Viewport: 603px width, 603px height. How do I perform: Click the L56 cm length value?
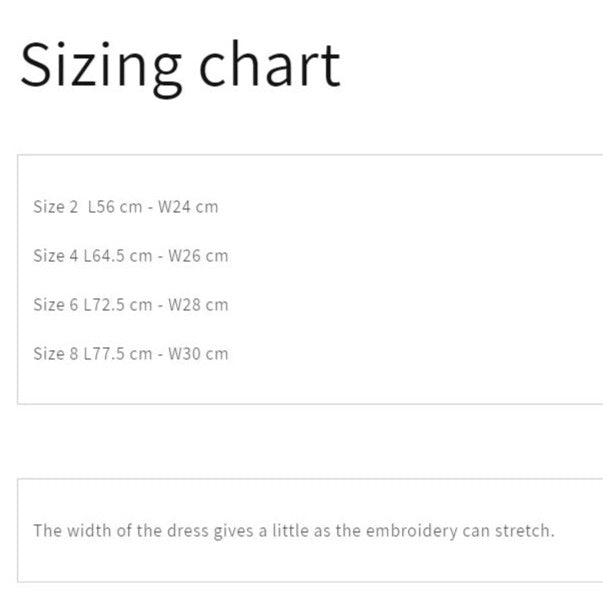(115, 207)
